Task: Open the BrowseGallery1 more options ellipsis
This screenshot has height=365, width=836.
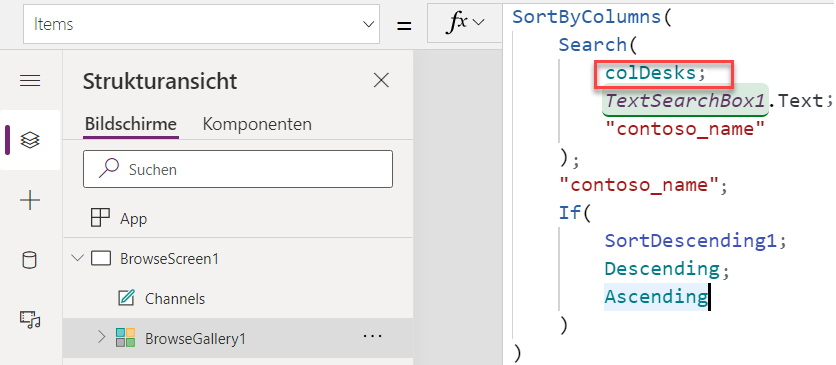Action: pos(372,336)
